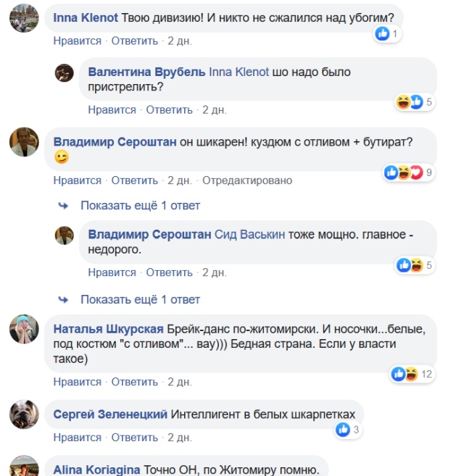This screenshot has width=464, height=476.
Task: Expand first "Показать ещё 1 ответ" replies
Action: pos(139,206)
